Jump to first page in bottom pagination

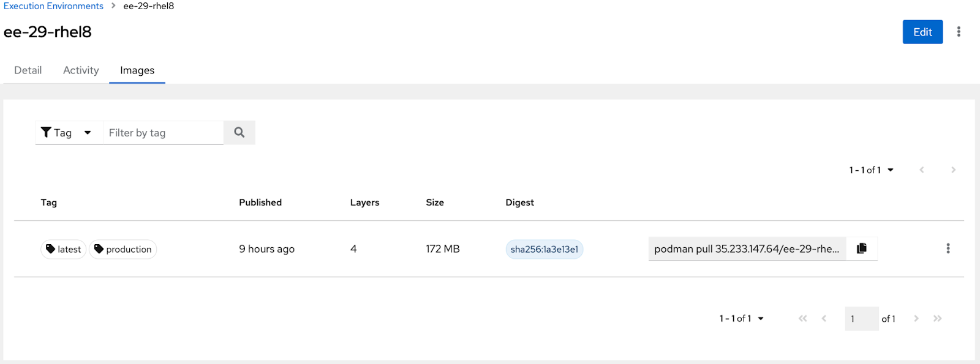coord(802,319)
